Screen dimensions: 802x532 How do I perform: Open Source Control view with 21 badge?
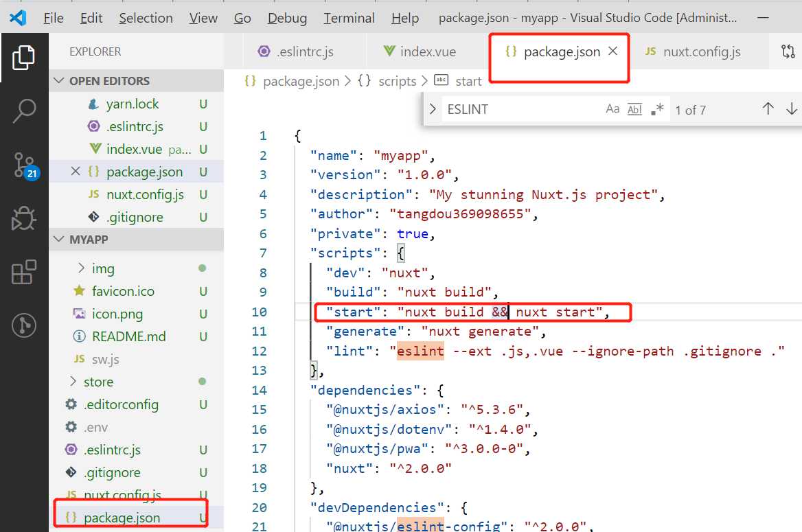point(25,165)
